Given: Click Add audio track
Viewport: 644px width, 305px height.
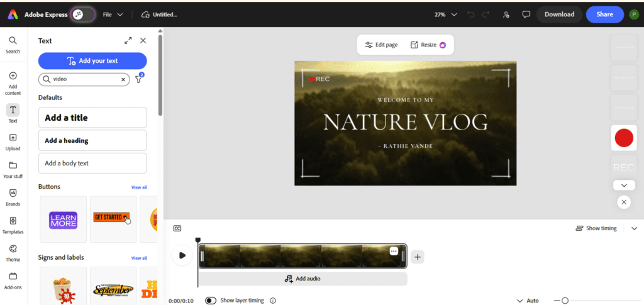Looking at the screenshot, I should pyautogui.click(x=303, y=279).
